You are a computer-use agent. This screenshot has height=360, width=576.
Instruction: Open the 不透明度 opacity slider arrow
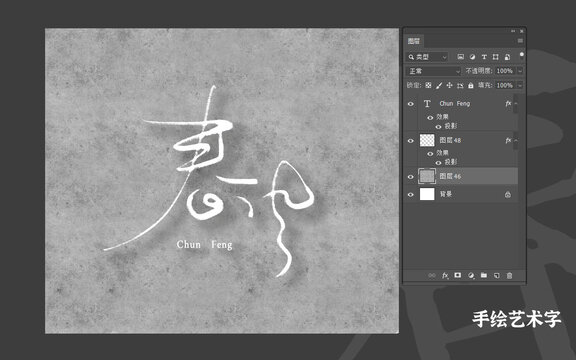click(x=520, y=71)
